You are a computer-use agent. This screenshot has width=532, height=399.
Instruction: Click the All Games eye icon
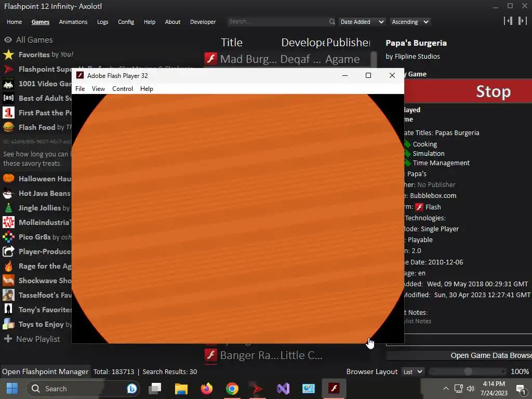point(8,39)
